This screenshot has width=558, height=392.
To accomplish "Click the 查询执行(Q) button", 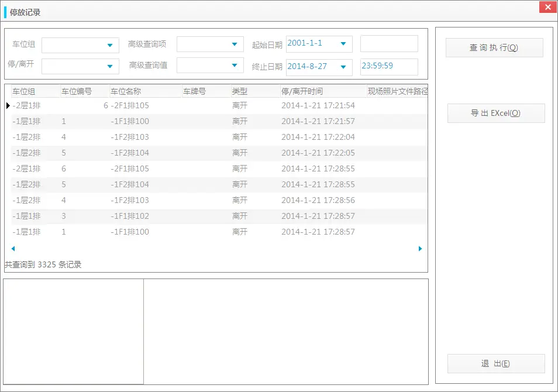I will 495,47.
